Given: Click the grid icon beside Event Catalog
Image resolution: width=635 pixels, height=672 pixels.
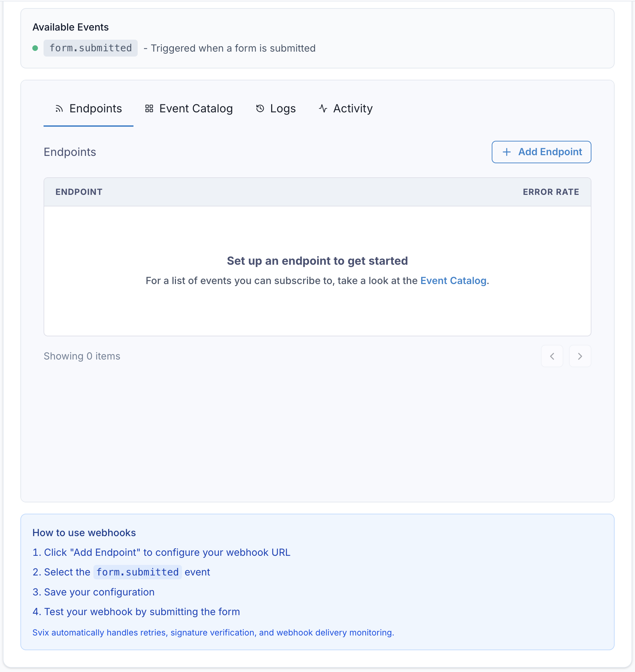Looking at the screenshot, I should point(149,108).
